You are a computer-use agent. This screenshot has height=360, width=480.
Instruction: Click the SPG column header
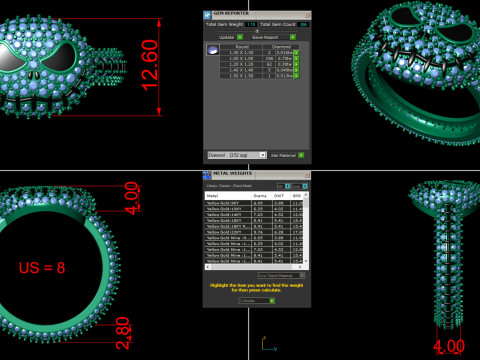point(297,196)
